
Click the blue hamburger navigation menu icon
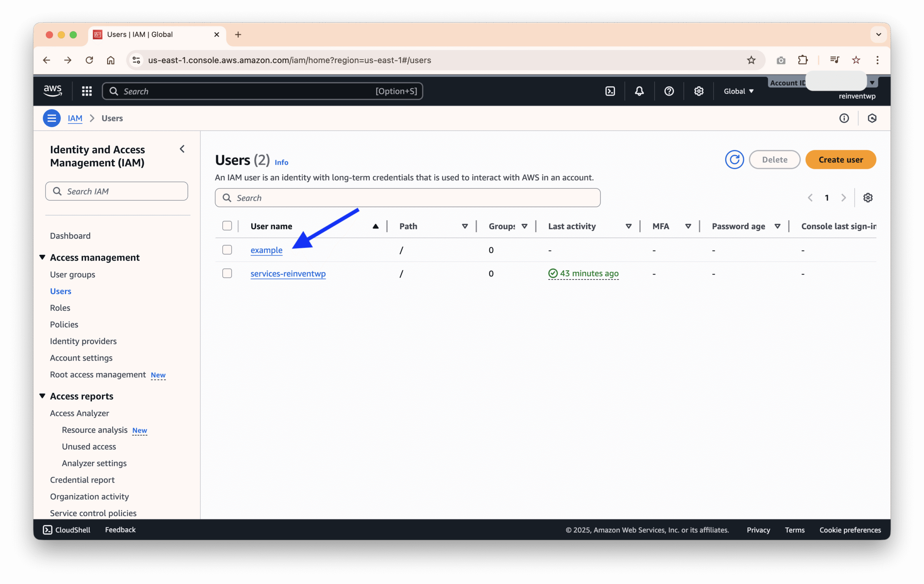(51, 118)
